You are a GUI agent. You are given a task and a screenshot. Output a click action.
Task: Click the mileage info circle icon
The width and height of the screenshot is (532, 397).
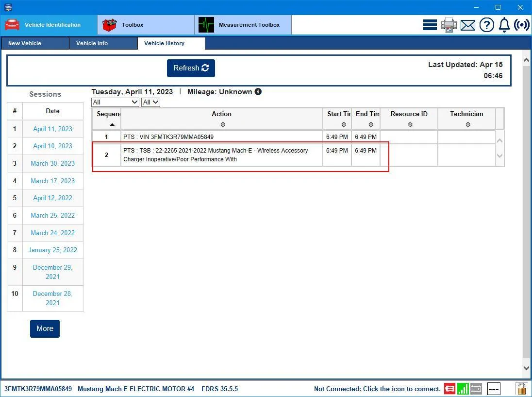258,92
